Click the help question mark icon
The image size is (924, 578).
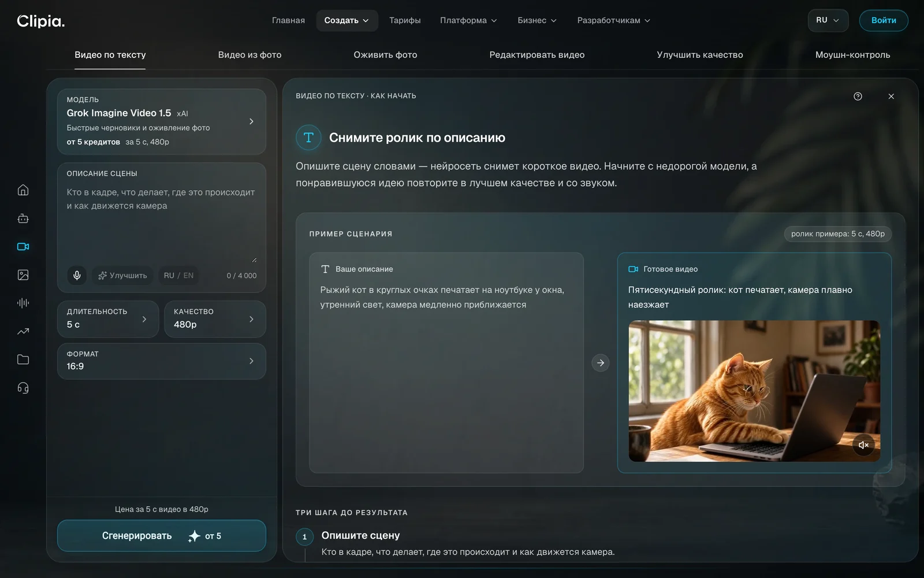pos(858,97)
